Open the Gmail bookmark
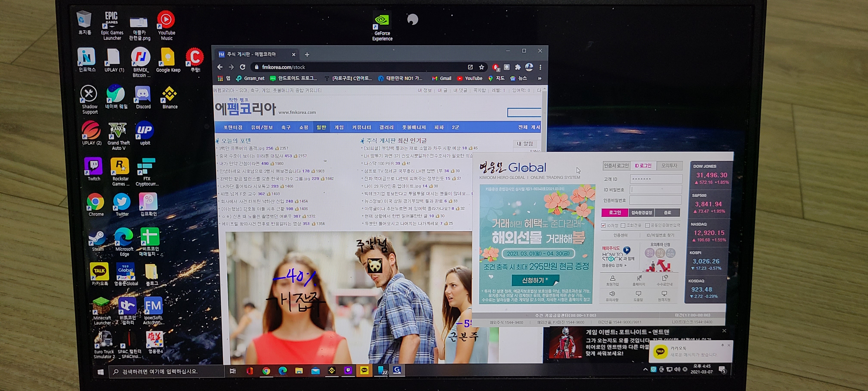This screenshot has height=391, width=868. coord(442,78)
